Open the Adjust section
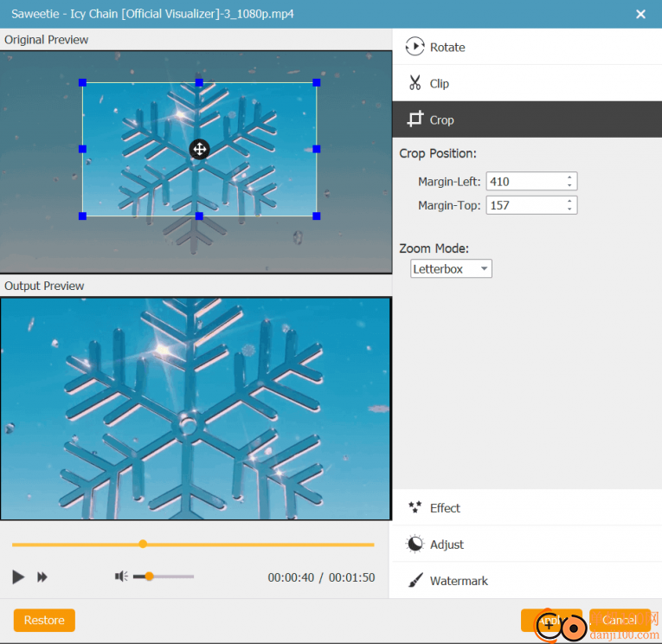 (527, 544)
